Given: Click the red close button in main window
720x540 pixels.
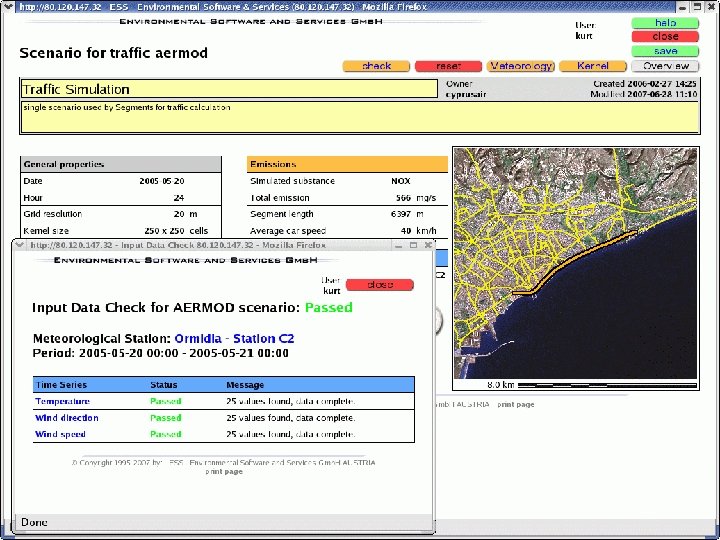Looking at the screenshot, I should pos(665,37).
